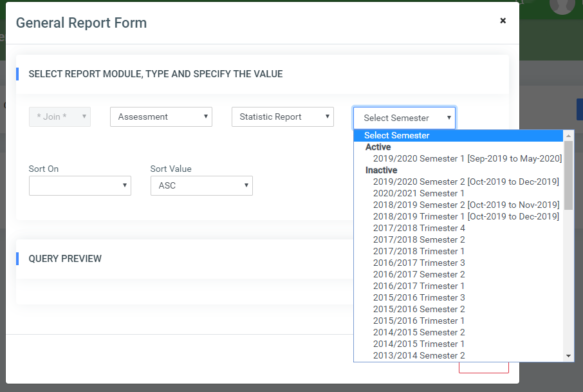This screenshot has height=392, width=583.
Task: Select 2014/2015 Trimester 1 option
Action: pyautogui.click(x=418, y=344)
